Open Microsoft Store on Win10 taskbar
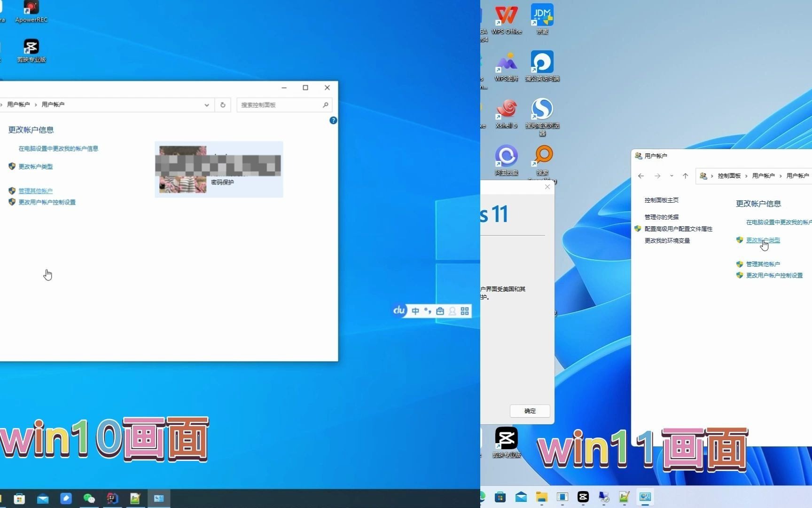Screen dimensions: 812x508 click(19, 499)
